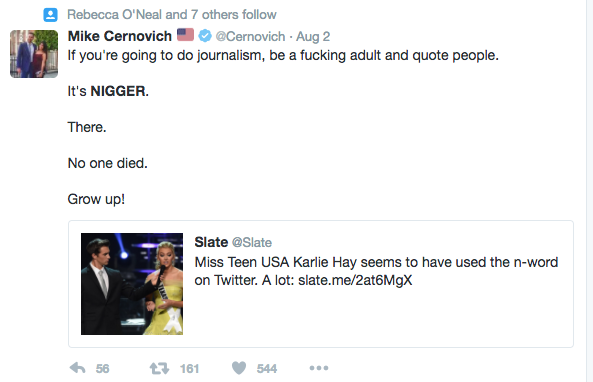Open the Aug 2 timestamp permalink
Image resolution: width=593 pixels, height=382 pixels.
[313, 36]
